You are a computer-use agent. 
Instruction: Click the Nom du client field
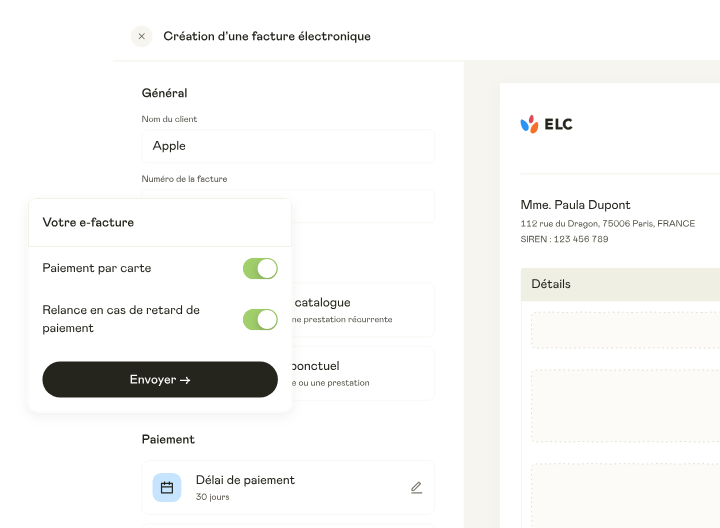click(288, 146)
